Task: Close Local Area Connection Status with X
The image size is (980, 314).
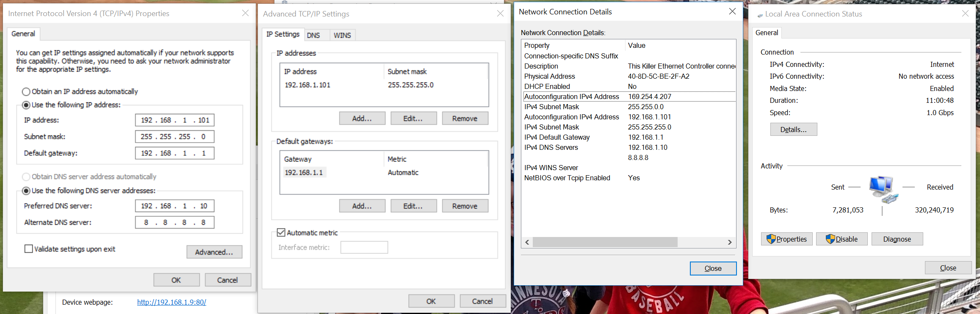Action: tap(965, 14)
